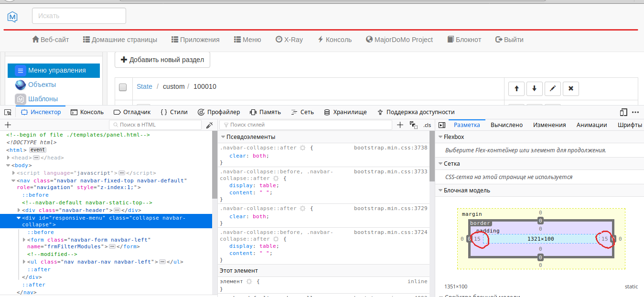Expand the head element in HTML tree
The height and width of the screenshot is (297, 644).
click(9, 158)
